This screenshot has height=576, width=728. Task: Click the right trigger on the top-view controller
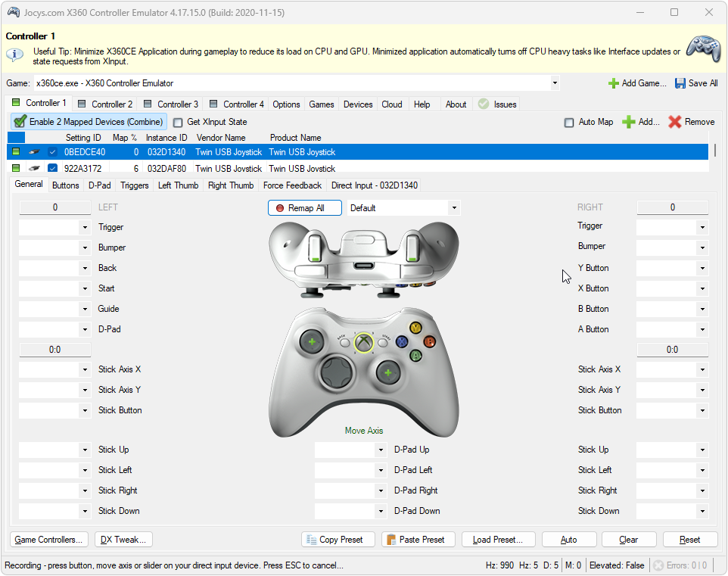tap(412, 248)
